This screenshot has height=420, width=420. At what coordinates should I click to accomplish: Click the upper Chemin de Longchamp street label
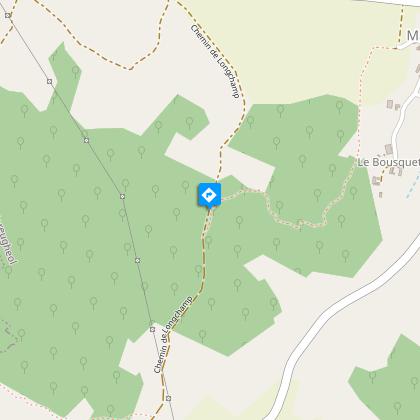[x=215, y=61]
